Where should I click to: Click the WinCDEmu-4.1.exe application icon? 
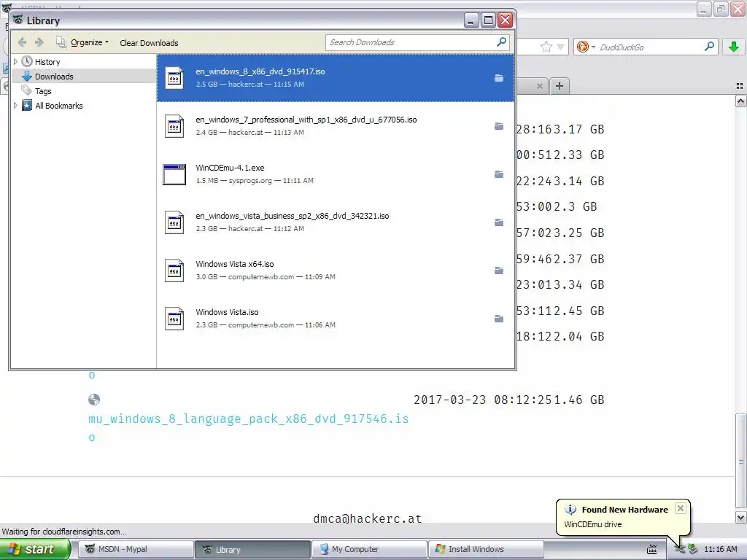point(174,174)
